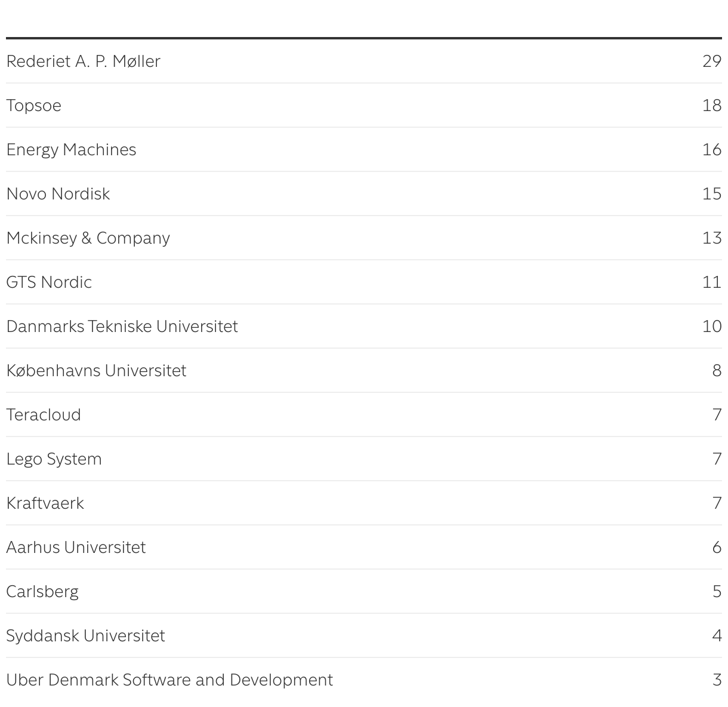Click Uber Denmark Software and Development
The width and height of the screenshot is (728, 707).
tap(169, 680)
